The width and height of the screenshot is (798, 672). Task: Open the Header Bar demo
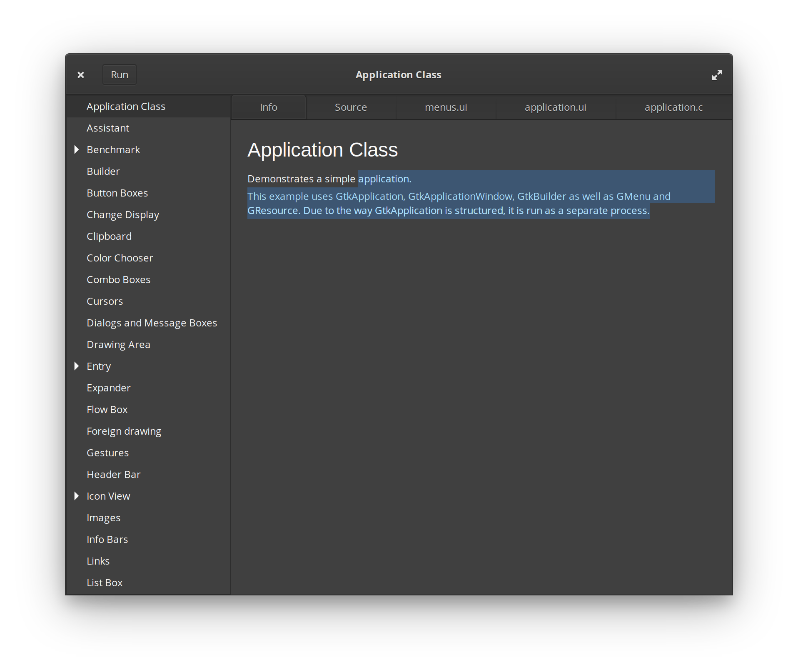tap(113, 474)
